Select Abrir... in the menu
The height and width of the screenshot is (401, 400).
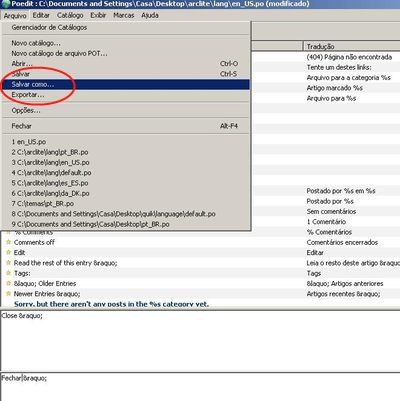pyautogui.click(x=126, y=63)
